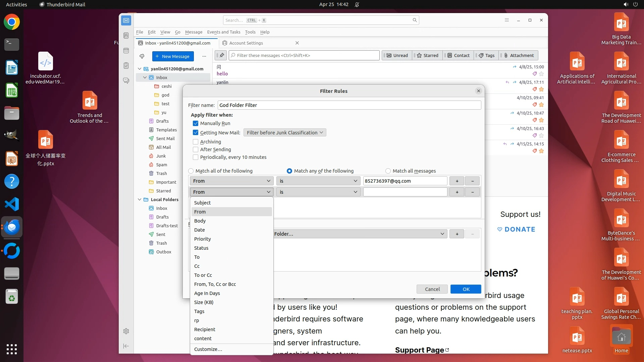Click the Get Messages cloud icon
This screenshot has height=362, width=644.
142,56
